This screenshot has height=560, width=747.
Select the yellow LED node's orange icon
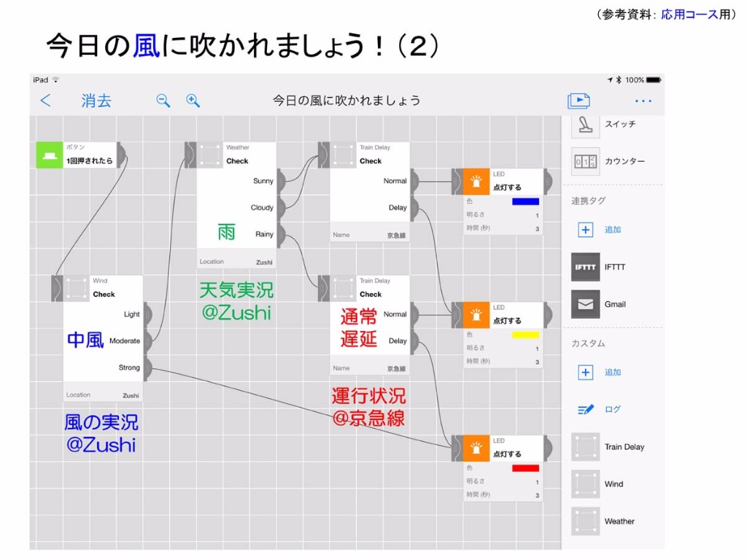pyautogui.click(x=476, y=315)
